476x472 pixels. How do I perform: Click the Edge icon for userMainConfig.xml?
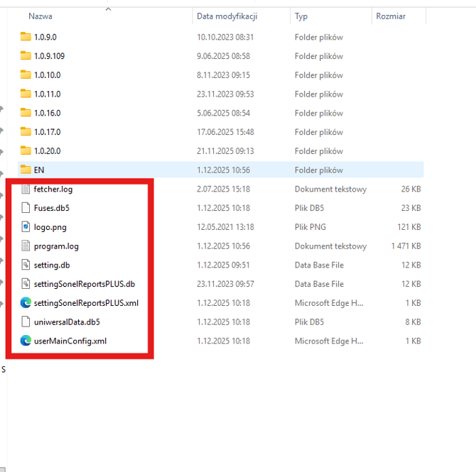(26, 341)
